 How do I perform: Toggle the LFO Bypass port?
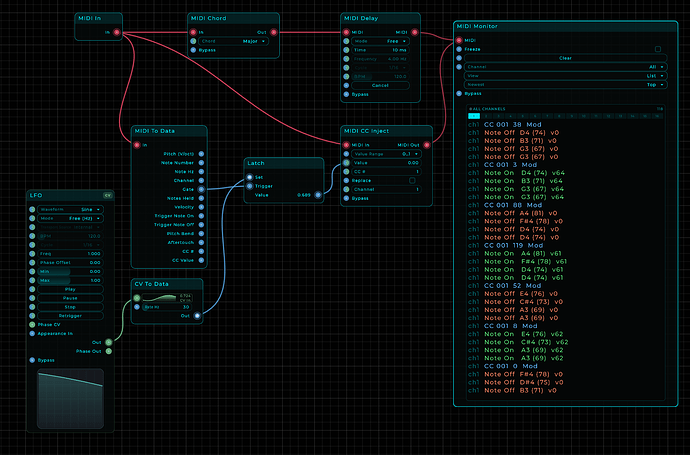32,360
